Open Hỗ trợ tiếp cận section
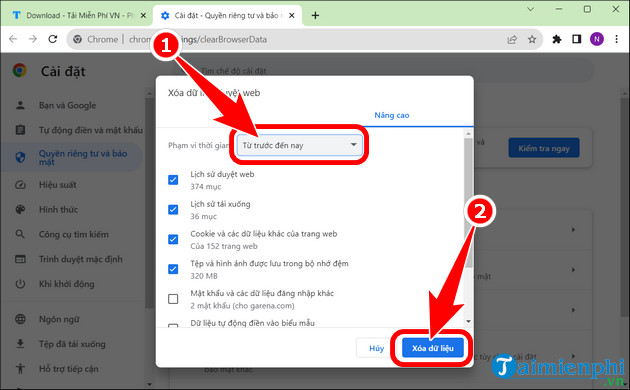This screenshot has height=390, width=630. [x=68, y=369]
